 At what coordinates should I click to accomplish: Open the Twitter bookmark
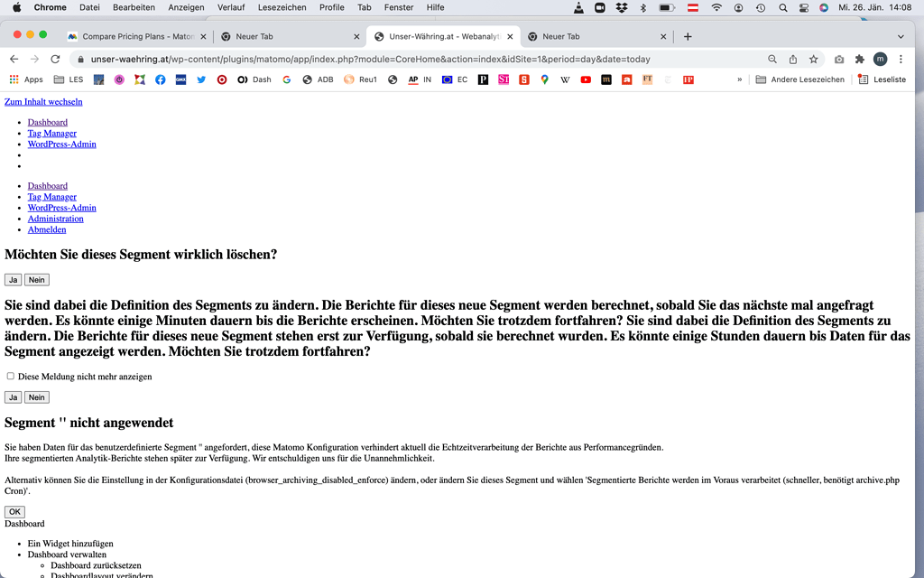pos(200,79)
